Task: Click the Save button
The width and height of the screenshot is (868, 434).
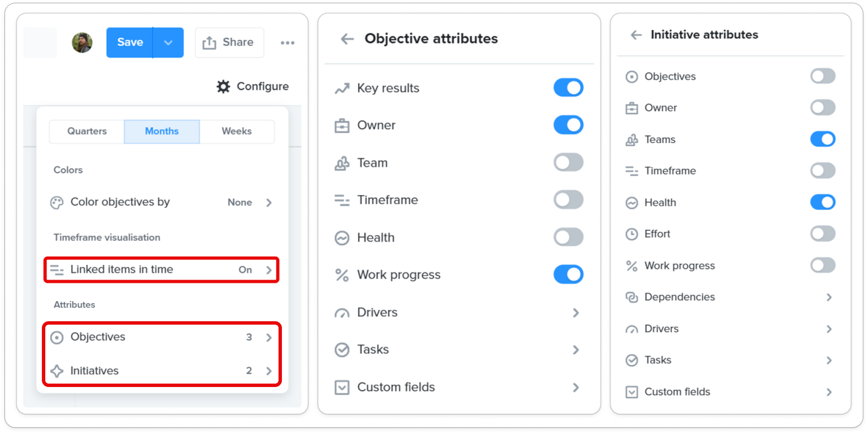Action: [x=130, y=43]
